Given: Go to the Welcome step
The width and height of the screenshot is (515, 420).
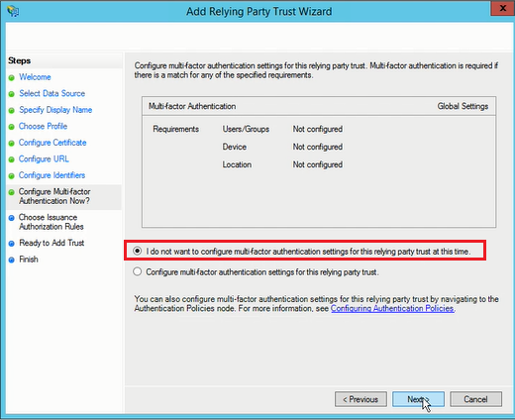Looking at the screenshot, I should tap(35, 77).
